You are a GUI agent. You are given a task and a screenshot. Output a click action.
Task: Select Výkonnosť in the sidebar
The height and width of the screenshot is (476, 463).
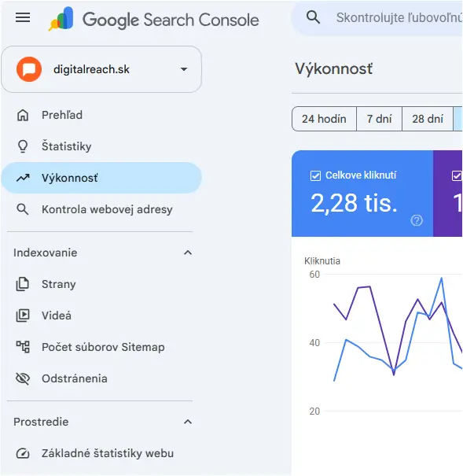[101, 178]
